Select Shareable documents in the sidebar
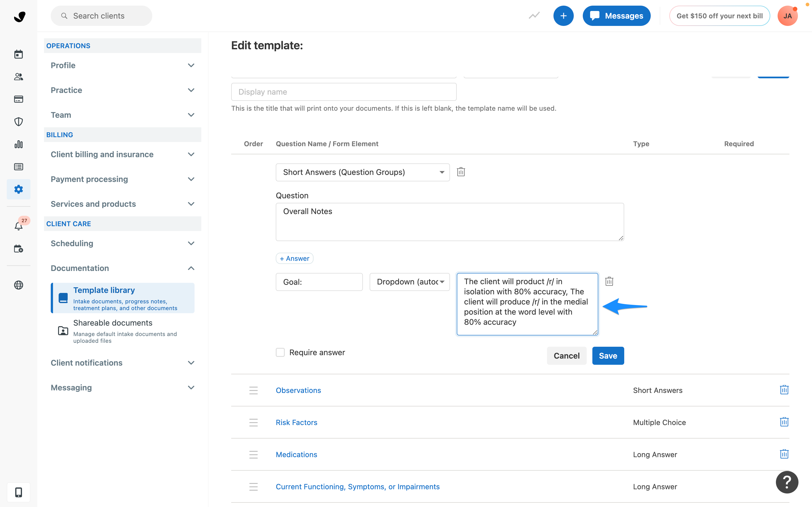Screen dimensions: 812x507 tap(113, 323)
